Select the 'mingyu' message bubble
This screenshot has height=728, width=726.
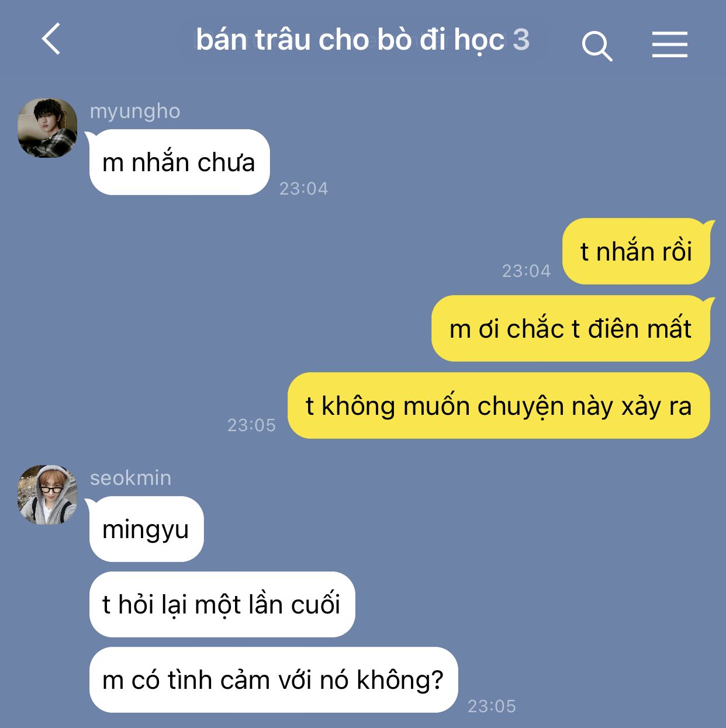tap(146, 529)
